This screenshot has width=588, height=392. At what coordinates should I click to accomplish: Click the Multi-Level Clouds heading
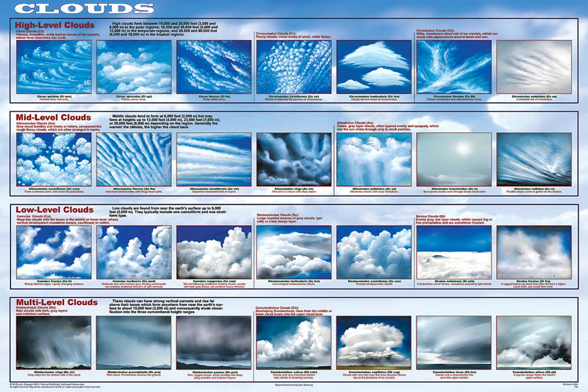click(56, 302)
